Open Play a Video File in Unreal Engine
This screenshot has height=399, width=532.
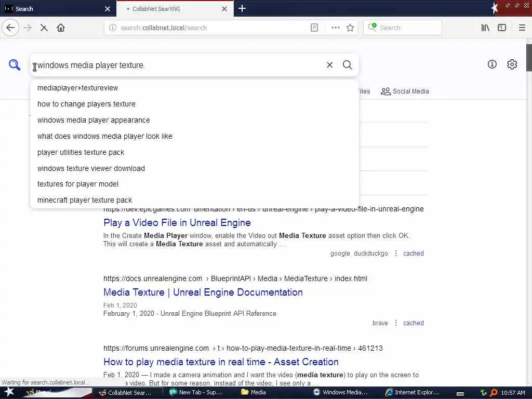pos(177,222)
